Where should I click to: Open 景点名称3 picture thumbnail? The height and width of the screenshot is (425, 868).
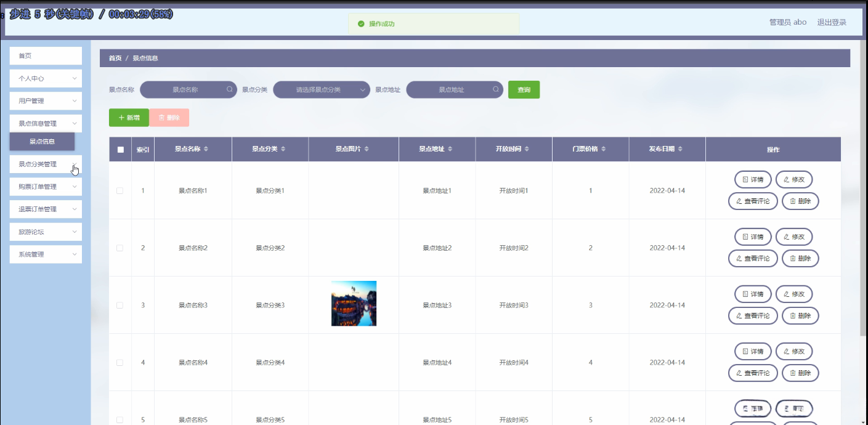tap(354, 304)
